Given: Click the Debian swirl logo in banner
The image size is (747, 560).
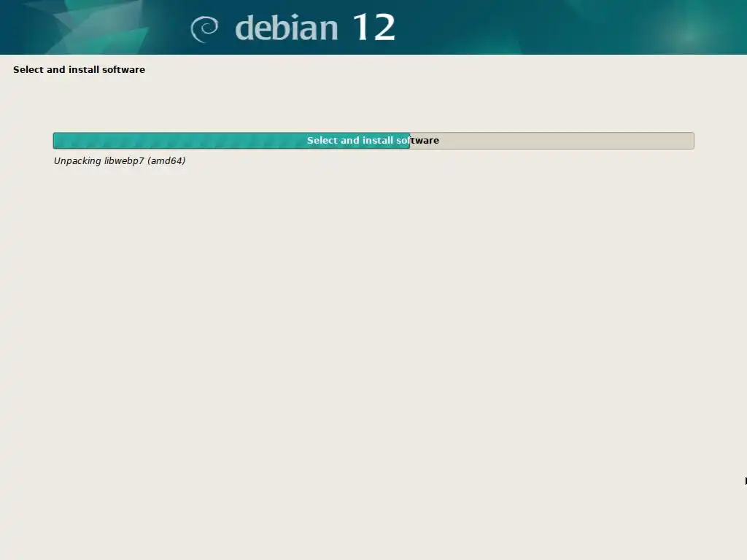Looking at the screenshot, I should click(x=204, y=29).
